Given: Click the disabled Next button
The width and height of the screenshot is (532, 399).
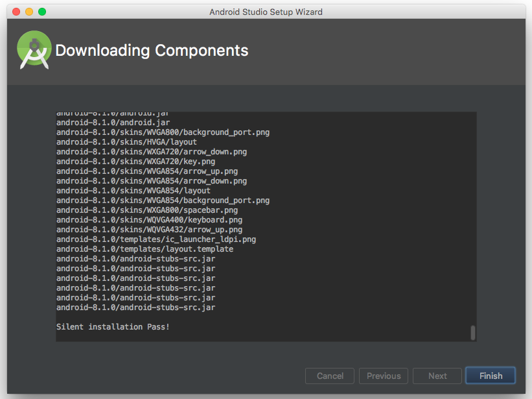Looking at the screenshot, I should tap(437, 376).
